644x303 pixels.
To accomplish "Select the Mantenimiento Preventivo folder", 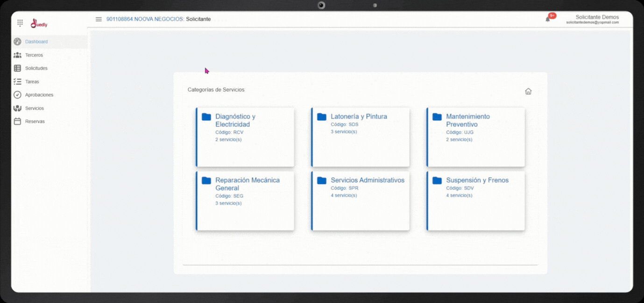I will pos(437,117).
